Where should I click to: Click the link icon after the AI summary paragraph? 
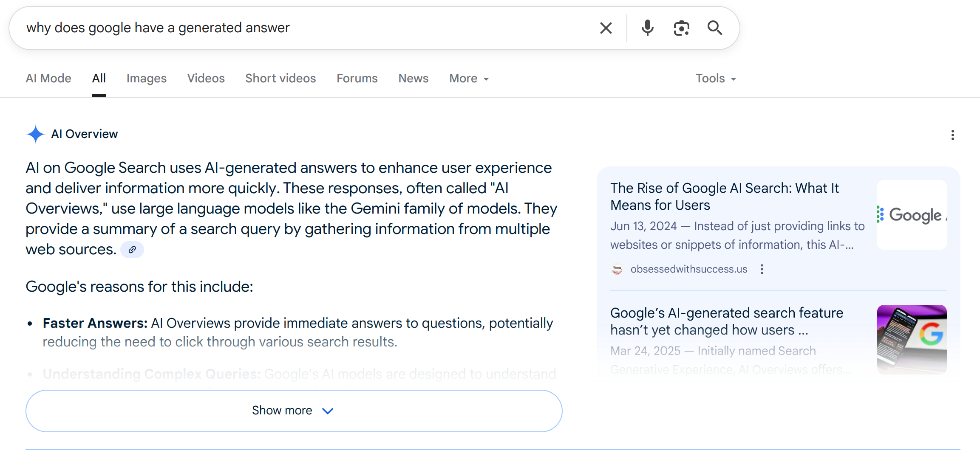(x=132, y=250)
